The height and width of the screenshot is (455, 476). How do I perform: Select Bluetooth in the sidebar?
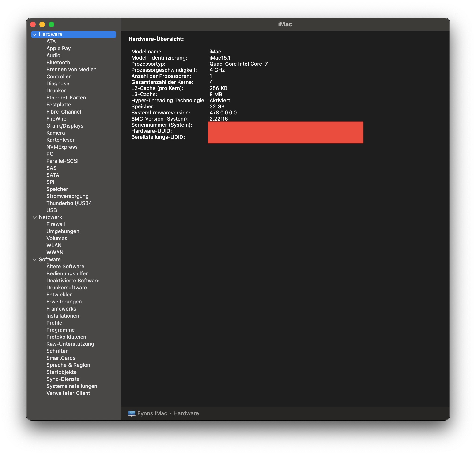(x=58, y=63)
